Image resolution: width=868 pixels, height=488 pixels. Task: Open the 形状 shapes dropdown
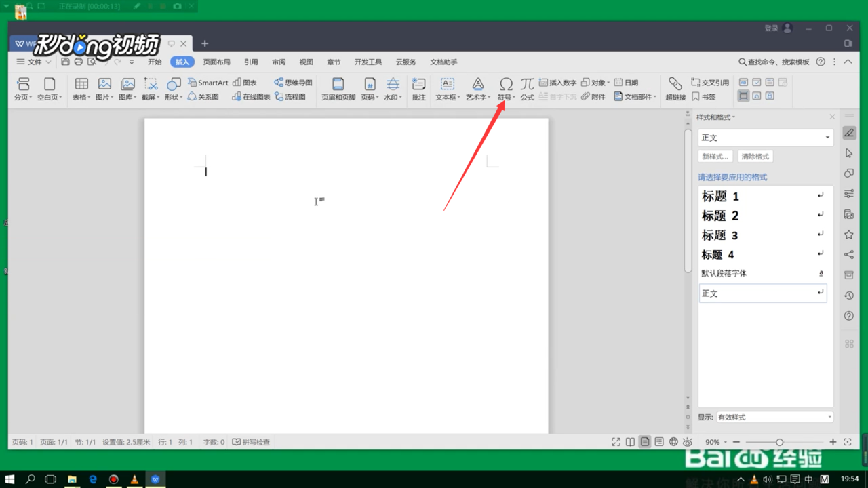(174, 89)
